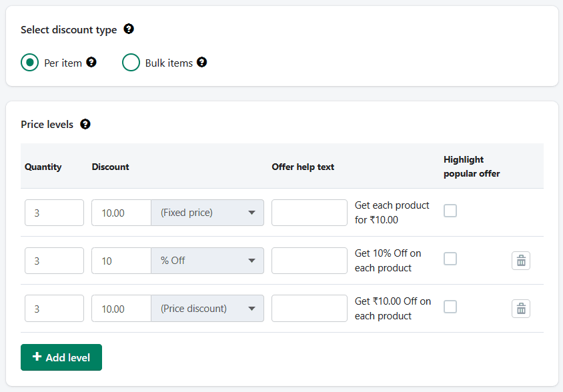Image resolution: width=563 pixels, height=392 pixels.
Task: Click offer help text field in % Off row
Action: pos(310,261)
